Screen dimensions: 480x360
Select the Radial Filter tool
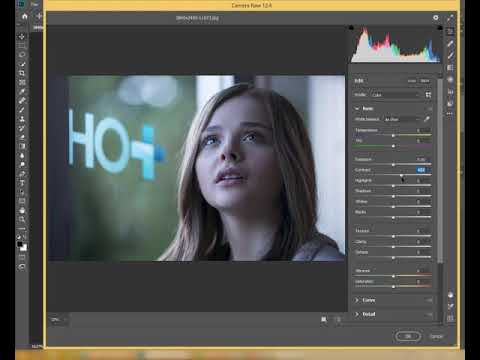point(450,80)
